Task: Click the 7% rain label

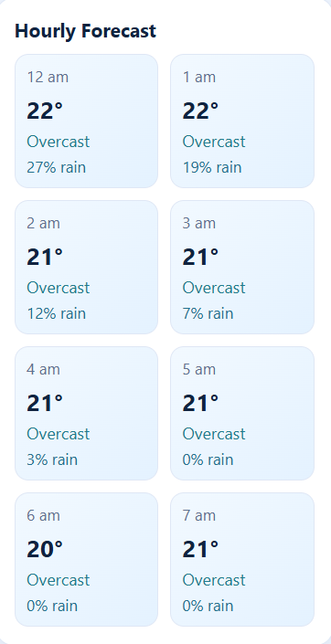Action: click(208, 314)
